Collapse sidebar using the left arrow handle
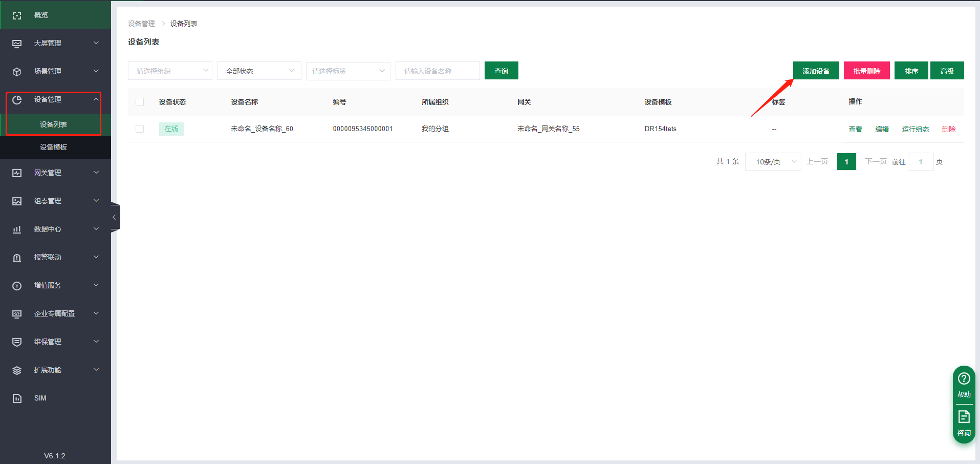Viewport: 980px width, 464px height. [x=115, y=218]
